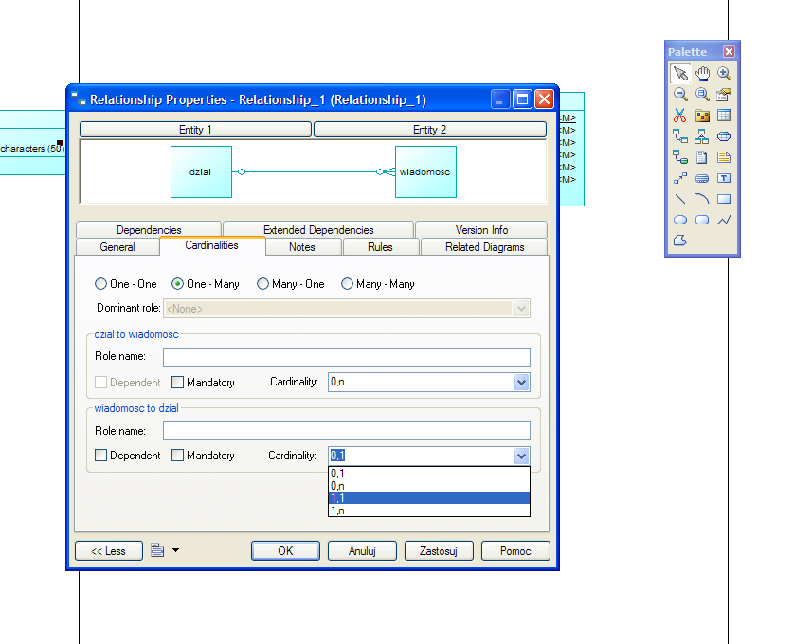
Task: Select the Arc drawing tool
Action: click(702, 199)
